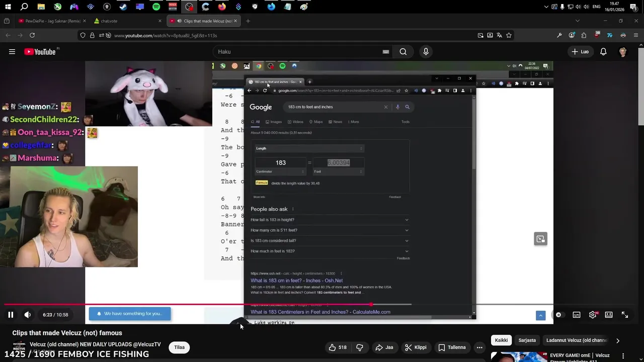644x362 pixels.
Task: Click the ENG language indicator
Action: pyautogui.click(x=596, y=7)
